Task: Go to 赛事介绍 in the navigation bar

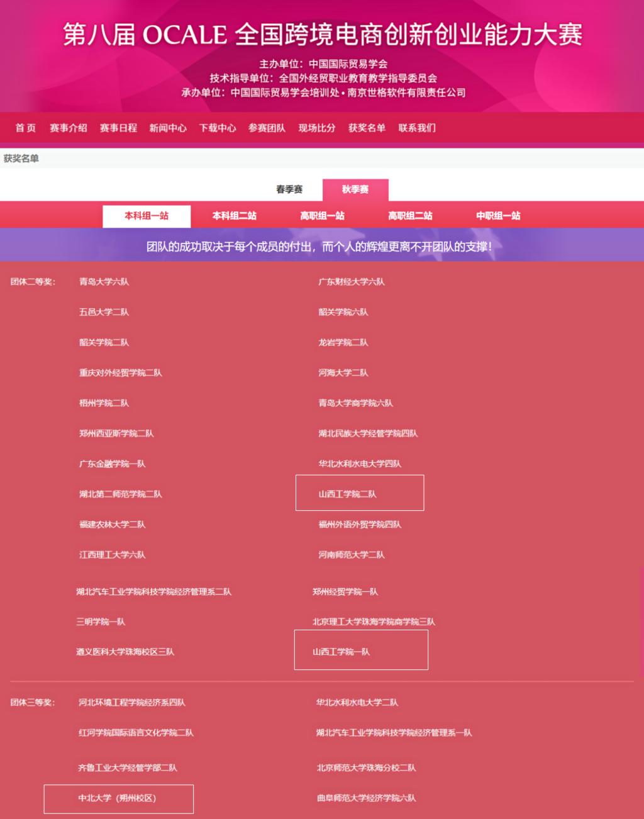Action: (69, 128)
